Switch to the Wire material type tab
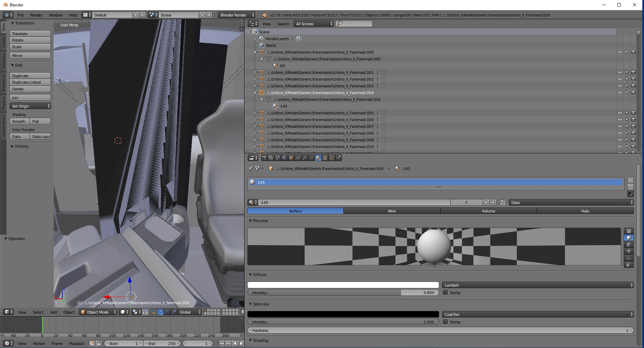 [392, 211]
